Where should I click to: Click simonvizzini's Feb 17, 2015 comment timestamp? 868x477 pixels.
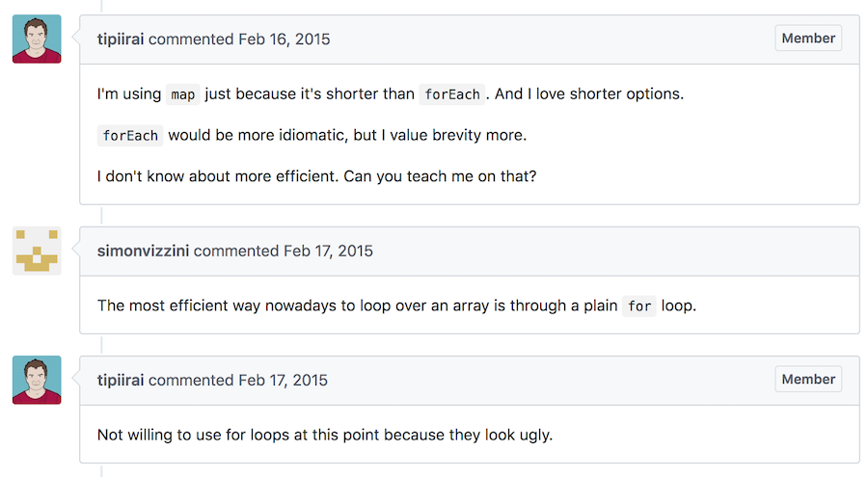pyautogui.click(x=328, y=252)
